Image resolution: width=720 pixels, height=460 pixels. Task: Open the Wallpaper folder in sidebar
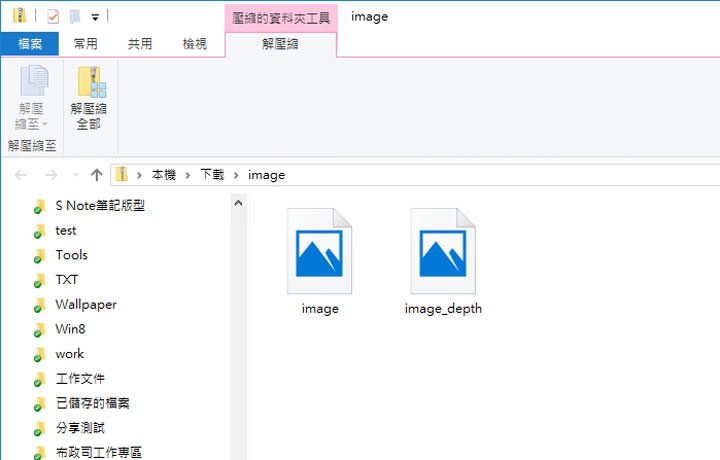pos(86,305)
